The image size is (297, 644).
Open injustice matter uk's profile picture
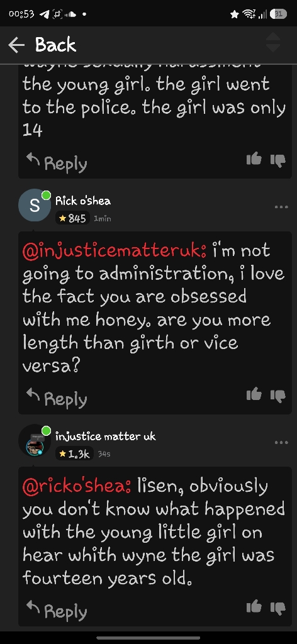click(x=35, y=441)
